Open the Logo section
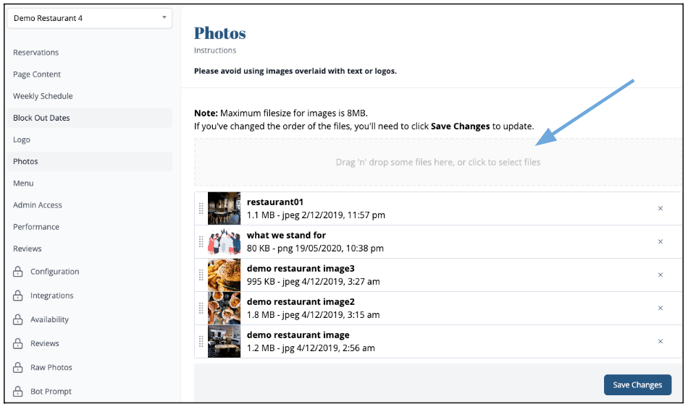 (x=22, y=140)
